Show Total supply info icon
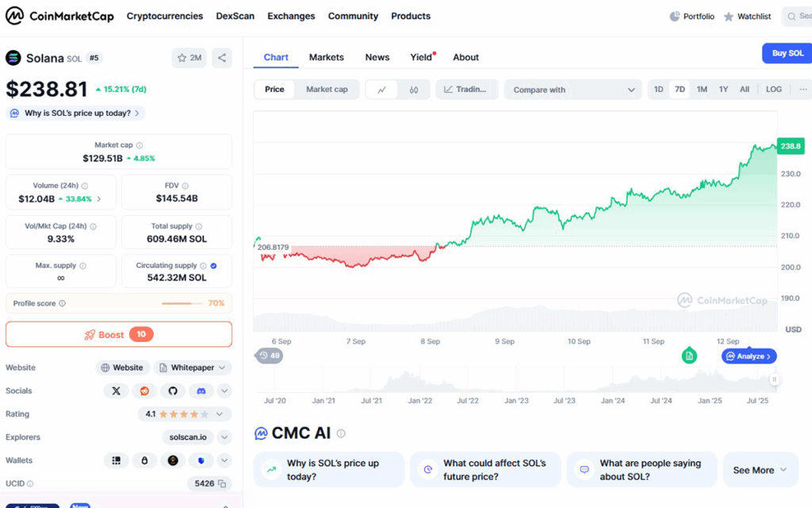This screenshot has width=812, height=508. (x=198, y=226)
